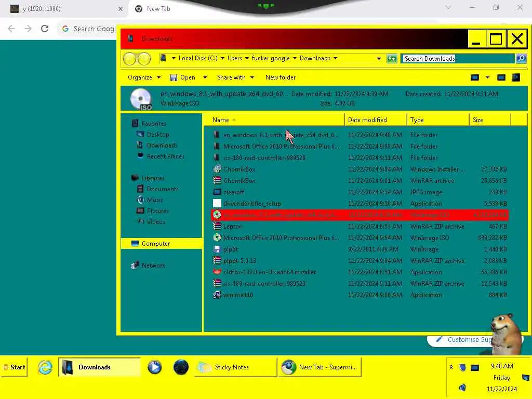Viewport: 532px width, 399px height.
Task: Sort by the Name column header
Action: (x=274, y=120)
